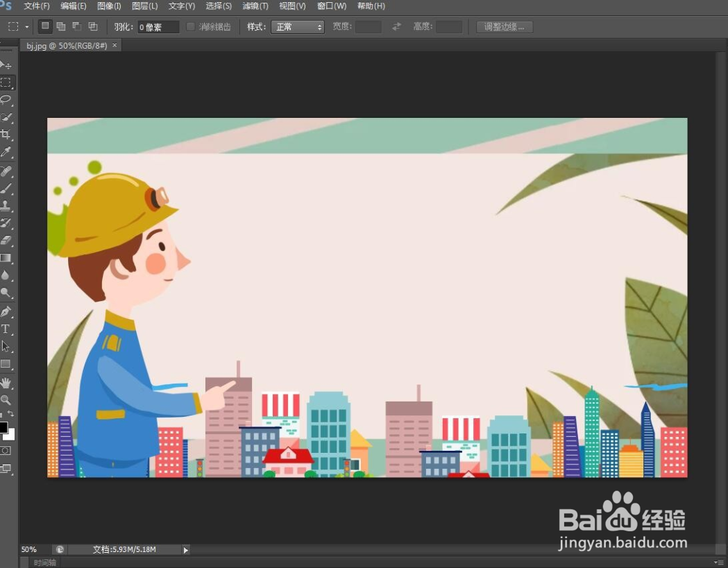The image size is (728, 568).
Task: Open the 编辑(E) menu
Action: pos(74,6)
